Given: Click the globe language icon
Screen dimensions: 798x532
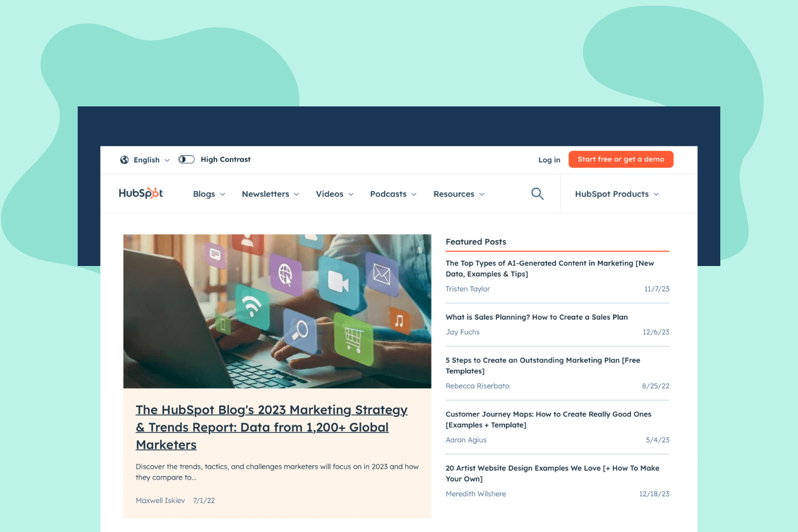Looking at the screenshot, I should click(124, 160).
